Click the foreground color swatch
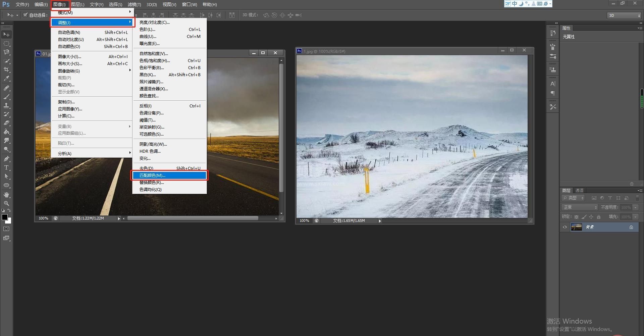This screenshot has width=644, height=336. pos(4,217)
